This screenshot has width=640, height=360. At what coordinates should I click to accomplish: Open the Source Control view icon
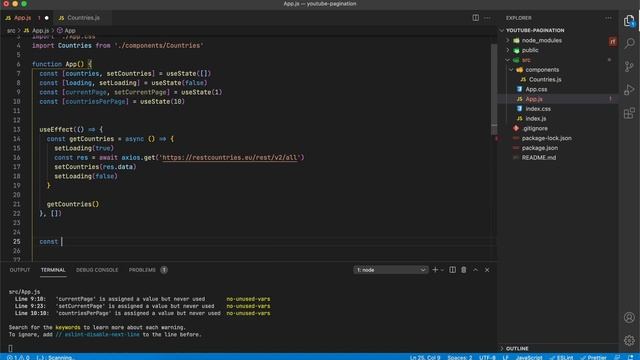[629, 67]
